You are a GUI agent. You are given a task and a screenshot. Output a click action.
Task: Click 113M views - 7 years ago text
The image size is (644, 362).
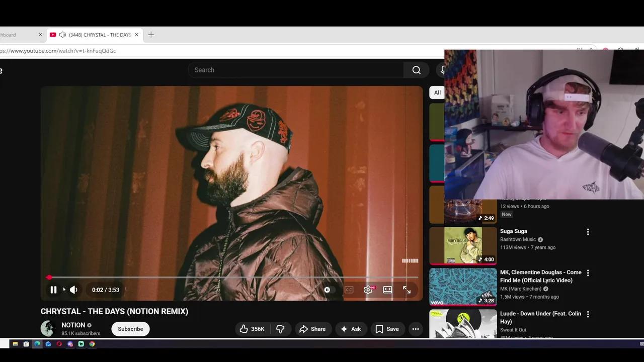528,247
